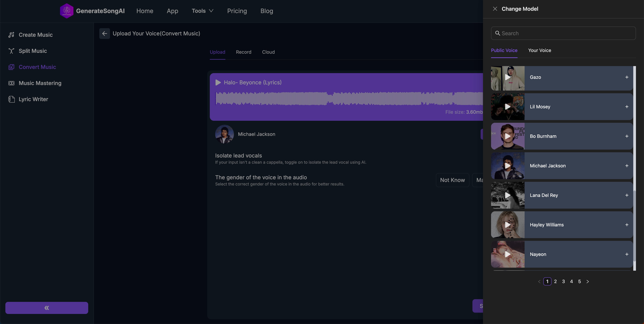Go back using the arrow beside Upload Your Voice
Image resolution: width=644 pixels, height=324 pixels.
104,34
